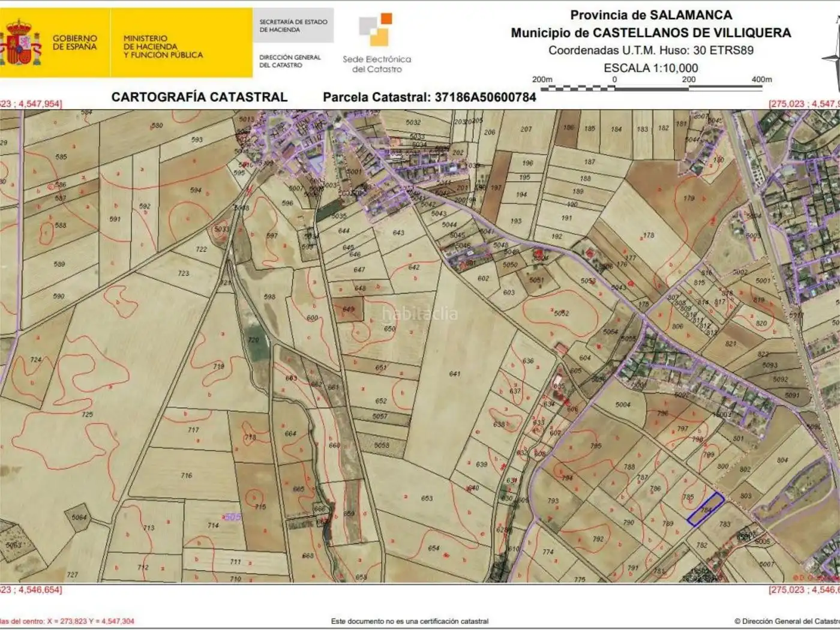Click the 'Coordenadas U.T.M. Huso: 30 ETRS89' line
This screenshot has height=630, width=840.
click(x=651, y=50)
